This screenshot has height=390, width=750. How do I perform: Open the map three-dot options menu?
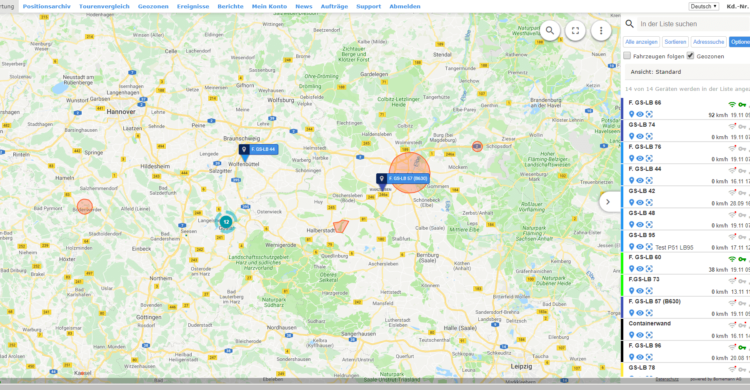click(x=601, y=31)
